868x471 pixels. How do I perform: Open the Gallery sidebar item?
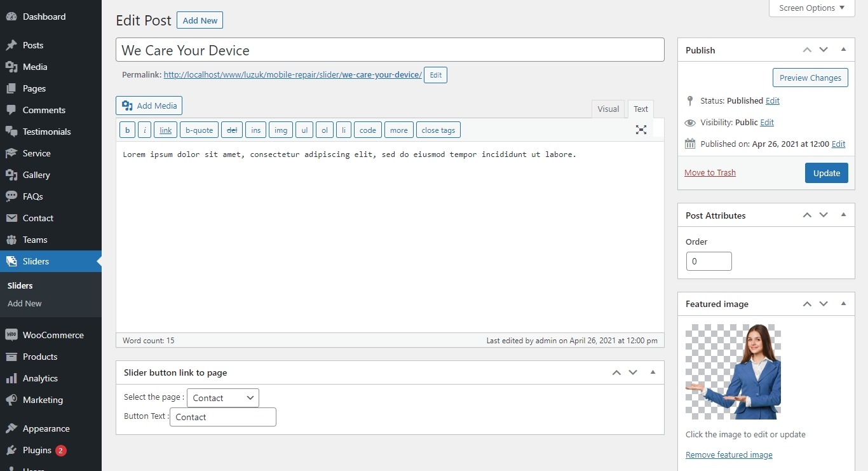tap(36, 175)
